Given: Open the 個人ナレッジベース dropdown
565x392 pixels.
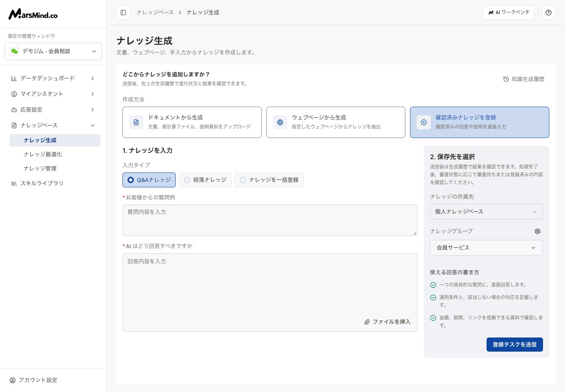Looking at the screenshot, I should click(x=487, y=212).
